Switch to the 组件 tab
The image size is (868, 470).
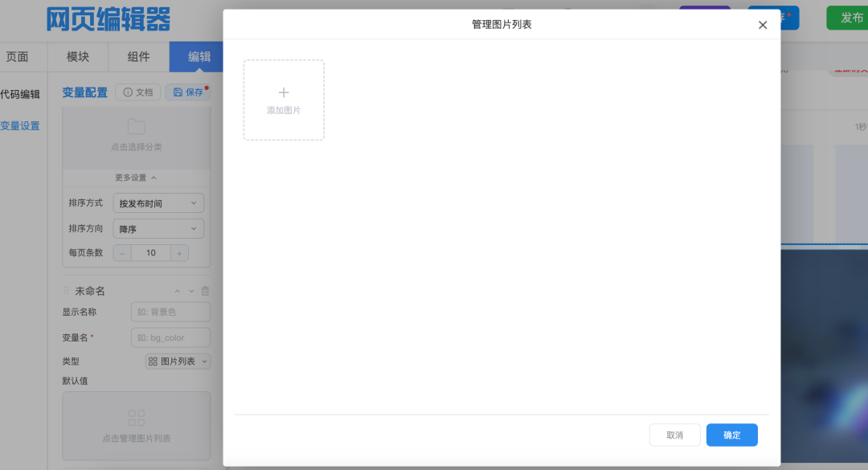tap(139, 56)
